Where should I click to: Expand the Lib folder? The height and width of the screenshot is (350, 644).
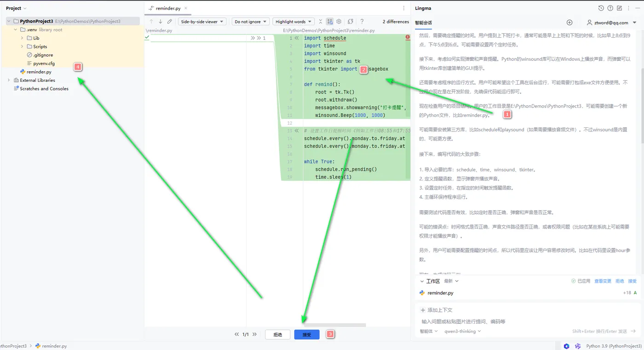pos(22,38)
